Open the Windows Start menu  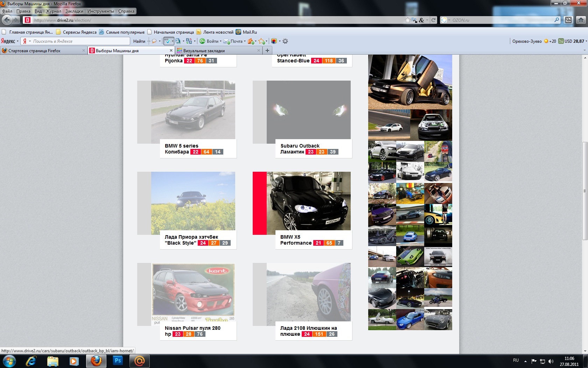click(9, 361)
